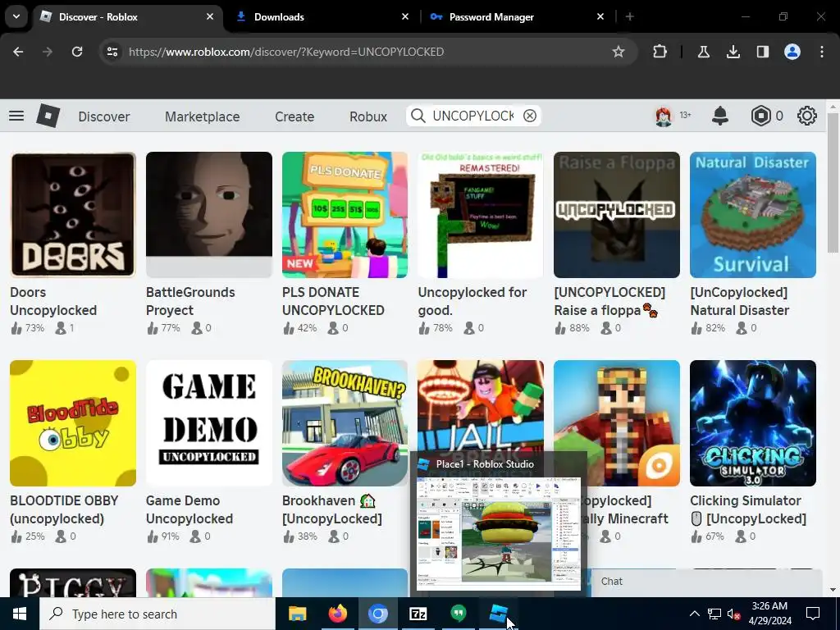Open the Chrome Labs flask icon

click(x=703, y=52)
